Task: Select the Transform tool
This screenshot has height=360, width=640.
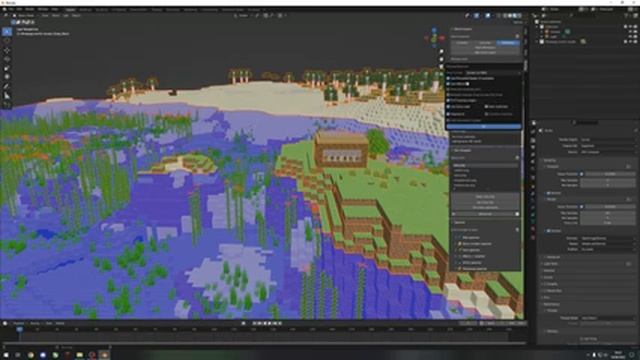Action: (x=7, y=77)
